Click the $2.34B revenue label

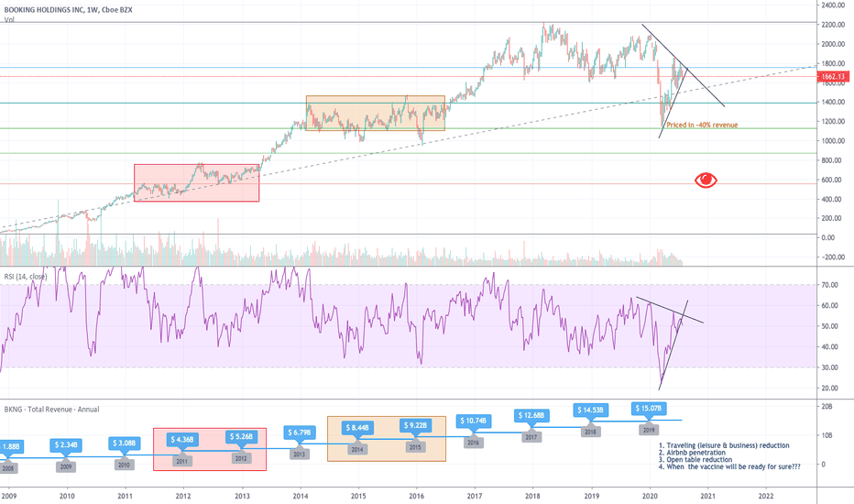point(66,445)
